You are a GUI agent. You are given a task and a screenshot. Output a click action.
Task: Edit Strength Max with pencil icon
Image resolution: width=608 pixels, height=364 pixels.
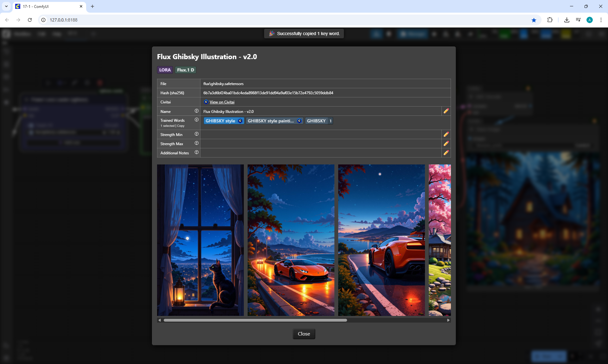[x=446, y=144]
